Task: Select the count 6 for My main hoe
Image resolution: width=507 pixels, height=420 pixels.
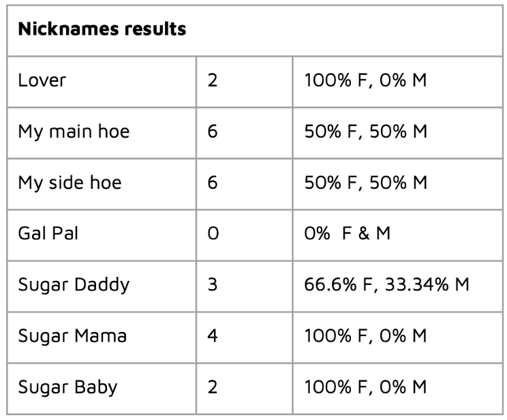Action: [x=212, y=132]
